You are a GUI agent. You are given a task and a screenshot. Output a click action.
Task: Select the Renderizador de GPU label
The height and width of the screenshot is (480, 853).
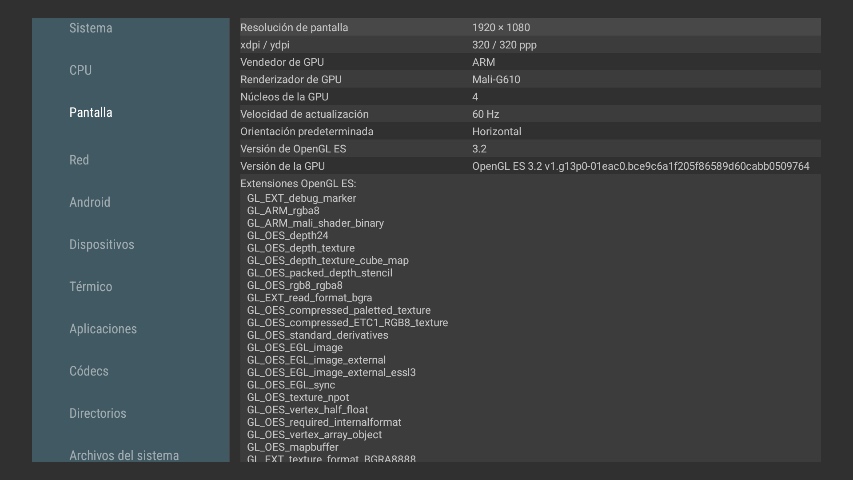coord(291,79)
